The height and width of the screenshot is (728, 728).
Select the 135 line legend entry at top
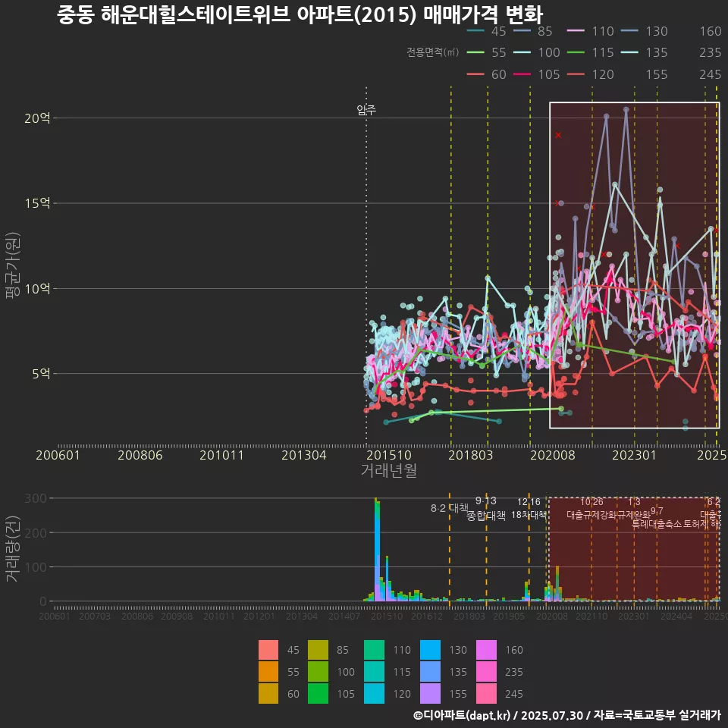(645, 52)
